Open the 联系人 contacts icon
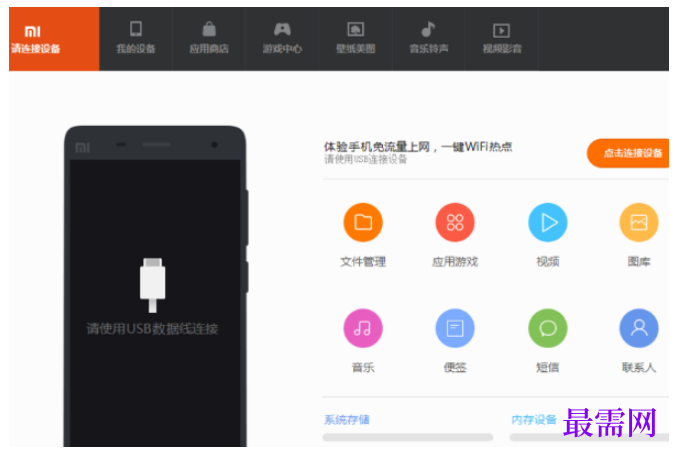This screenshot has height=454, width=675. 639,328
